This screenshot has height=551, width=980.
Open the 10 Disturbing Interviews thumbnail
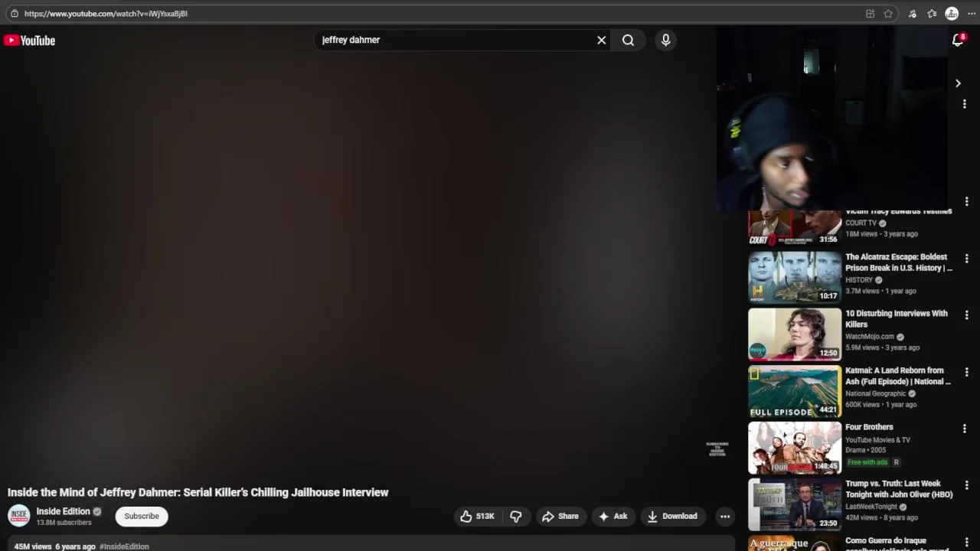794,334
